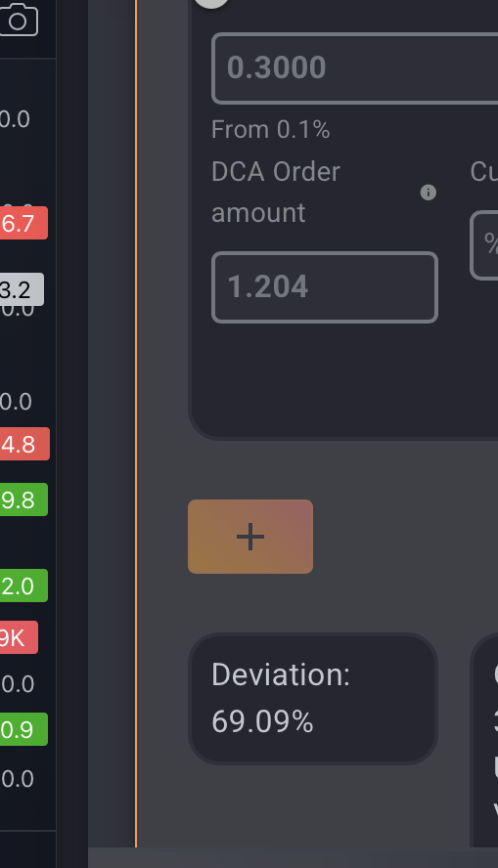Click the red 6.7 price label

pyautogui.click(x=23, y=223)
